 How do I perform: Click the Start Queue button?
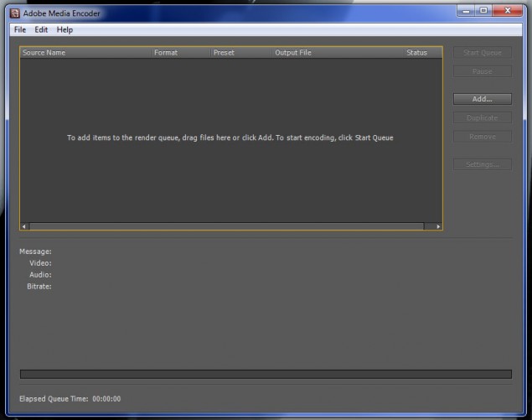[x=482, y=53]
